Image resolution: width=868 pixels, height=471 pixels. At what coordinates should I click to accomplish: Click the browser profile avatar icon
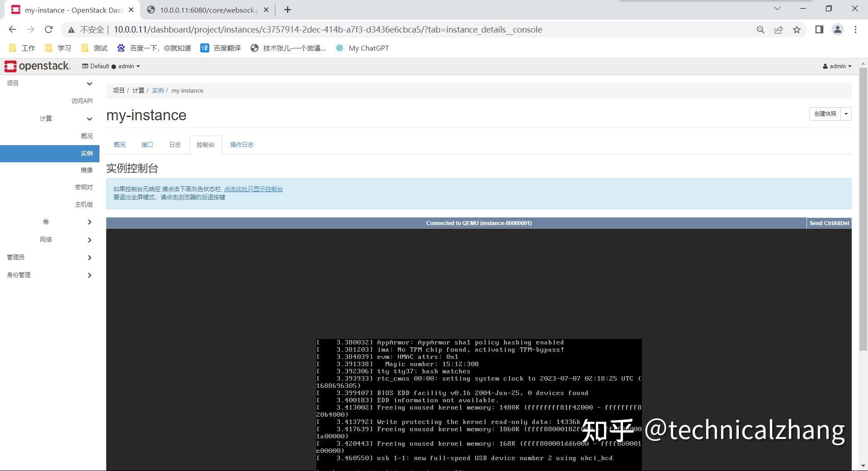pyautogui.click(x=838, y=29)
